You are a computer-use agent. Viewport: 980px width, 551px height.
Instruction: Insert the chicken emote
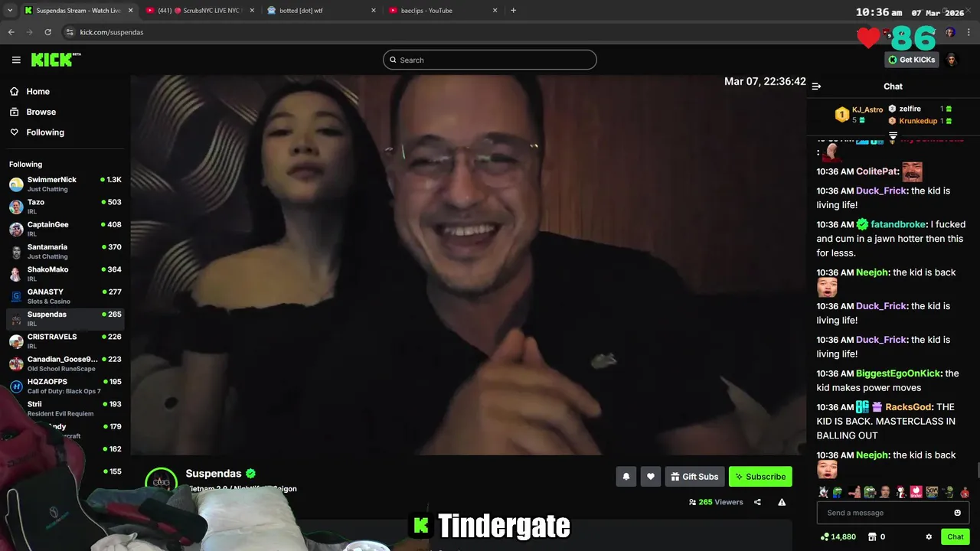pos(900,492)
